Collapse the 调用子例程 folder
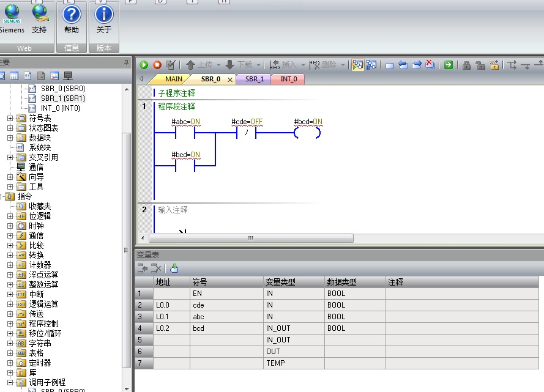Image resolution: width=544 pixels, height=392 pixels. (x=10, y=383)
